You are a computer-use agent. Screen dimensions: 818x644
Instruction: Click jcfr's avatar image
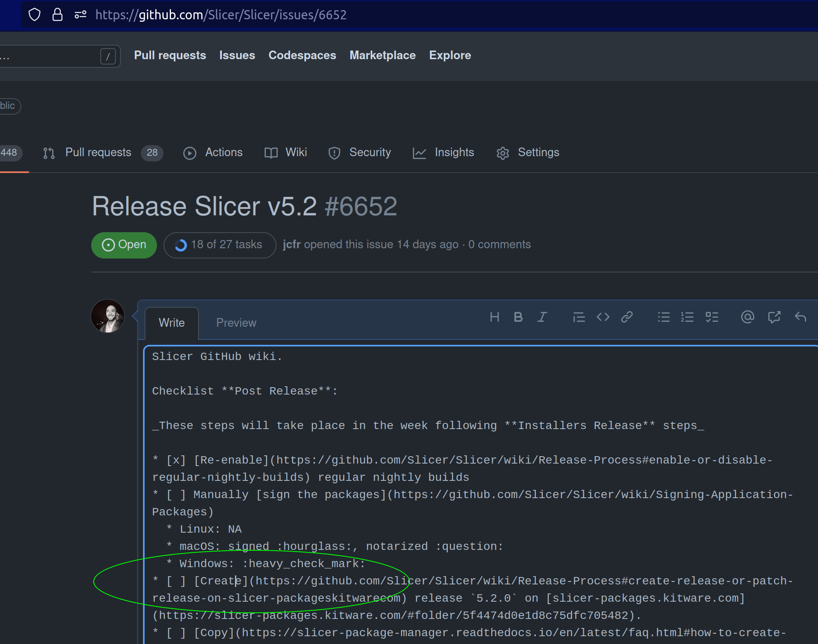[x=108, y=316]
